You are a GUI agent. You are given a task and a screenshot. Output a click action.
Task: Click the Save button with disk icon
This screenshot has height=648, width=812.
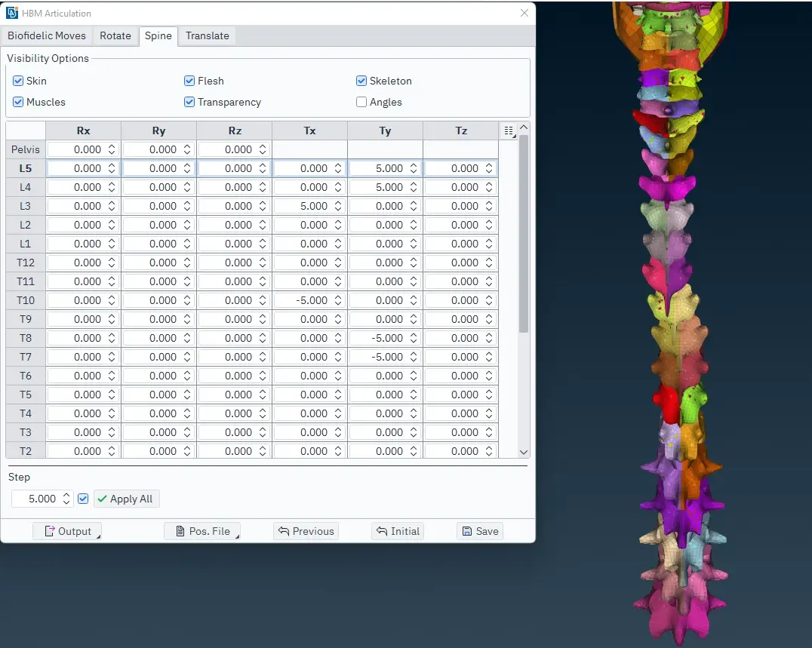tap(480, 532)
